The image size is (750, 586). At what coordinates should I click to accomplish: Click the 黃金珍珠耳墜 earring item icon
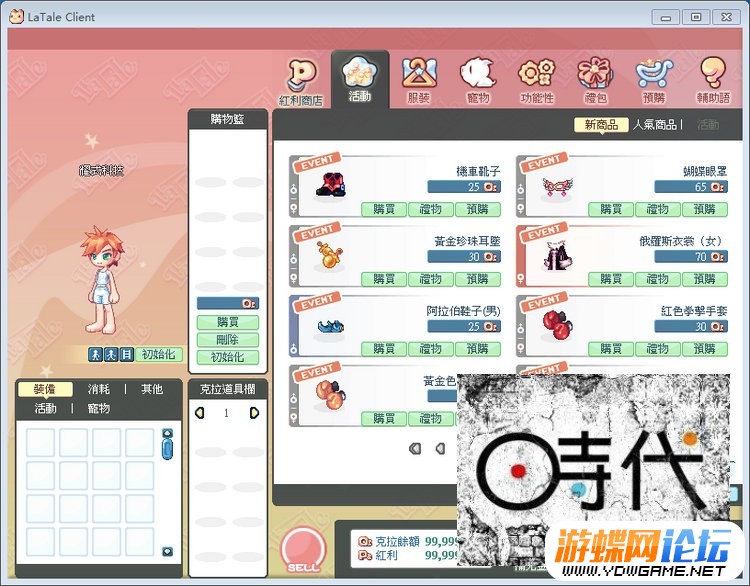[330, 254]
